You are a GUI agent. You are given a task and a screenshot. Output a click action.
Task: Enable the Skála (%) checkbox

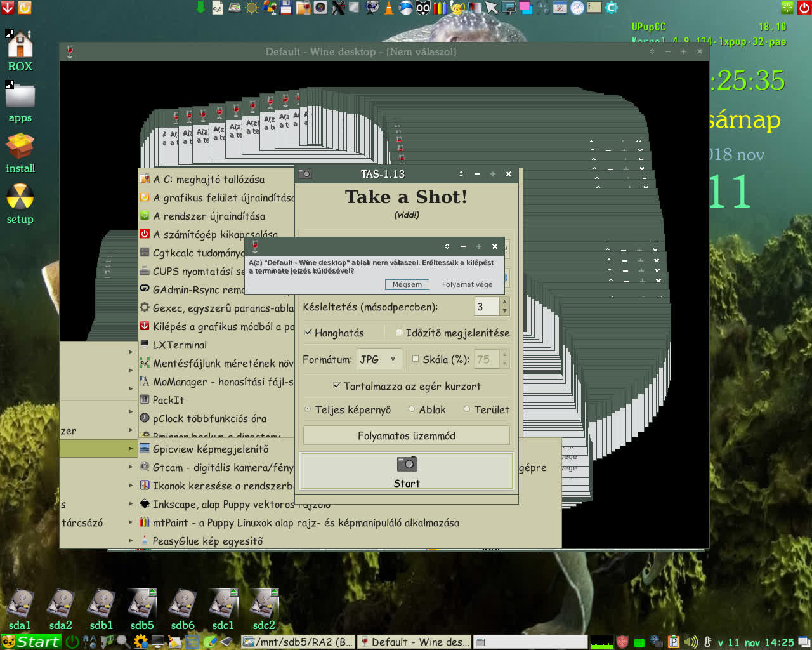coord(416,359)
